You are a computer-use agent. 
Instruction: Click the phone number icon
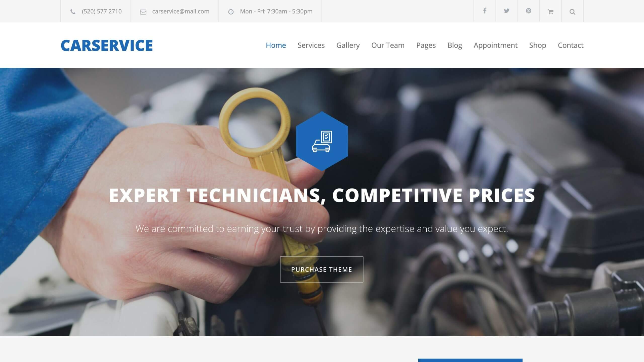[72, 11]
